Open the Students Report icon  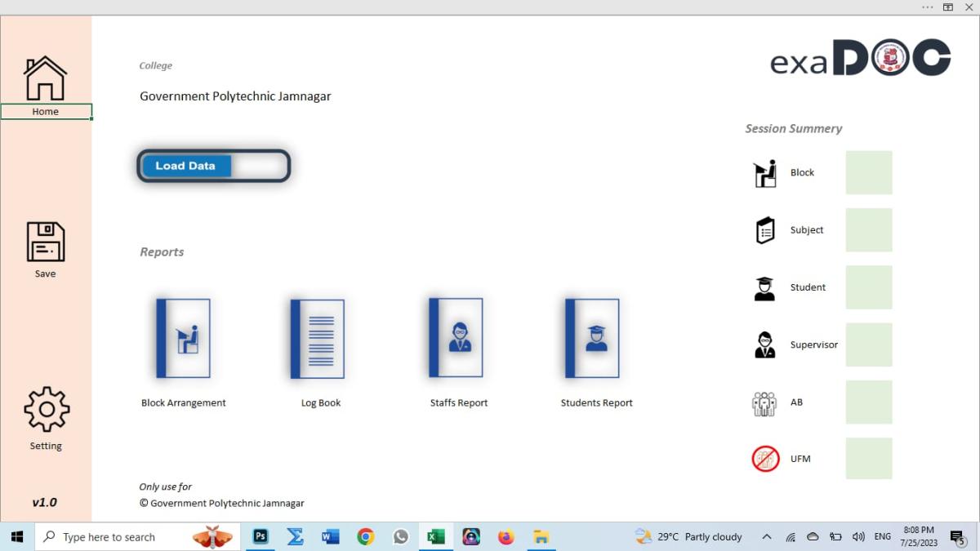[x=593, y=339]
